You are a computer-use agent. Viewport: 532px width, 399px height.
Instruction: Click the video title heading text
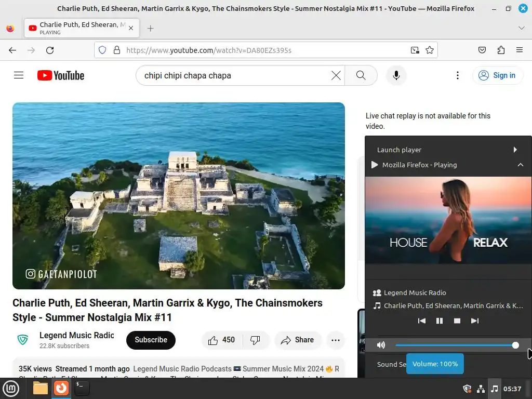167,310
